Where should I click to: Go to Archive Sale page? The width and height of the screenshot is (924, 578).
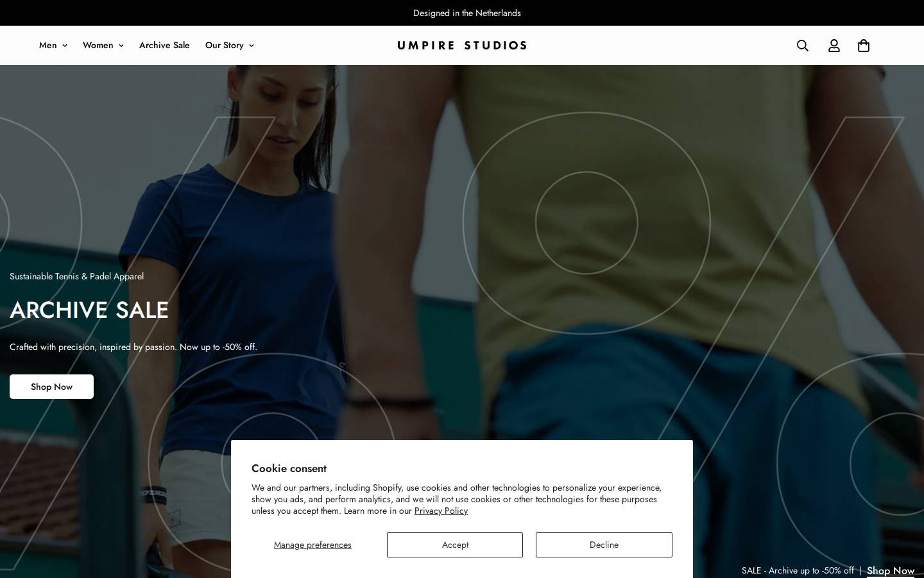point(164,45)
